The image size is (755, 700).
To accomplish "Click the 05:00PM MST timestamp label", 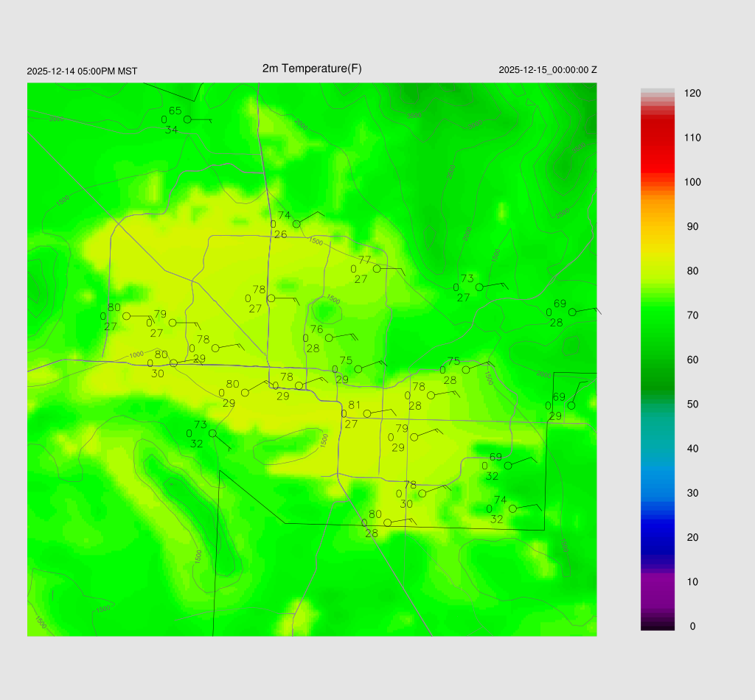I will 82,71.
